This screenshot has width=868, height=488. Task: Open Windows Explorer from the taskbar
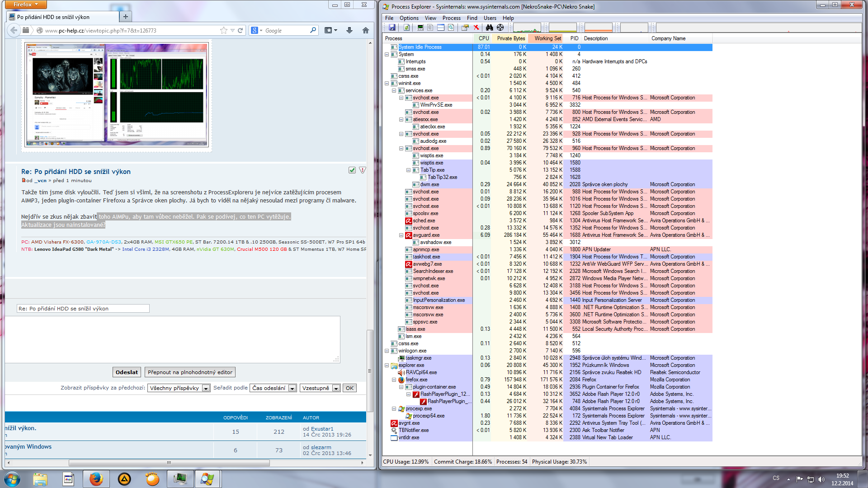point(40,479)
